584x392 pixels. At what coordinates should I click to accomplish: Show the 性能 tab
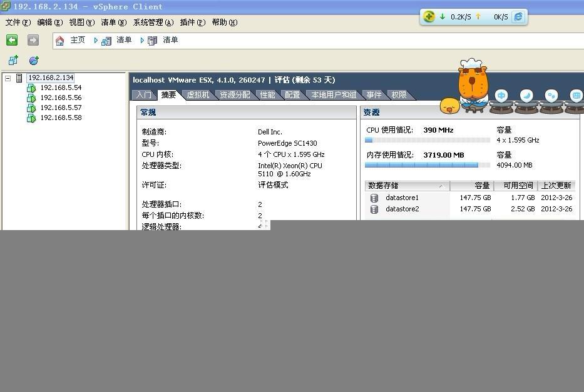267,95
